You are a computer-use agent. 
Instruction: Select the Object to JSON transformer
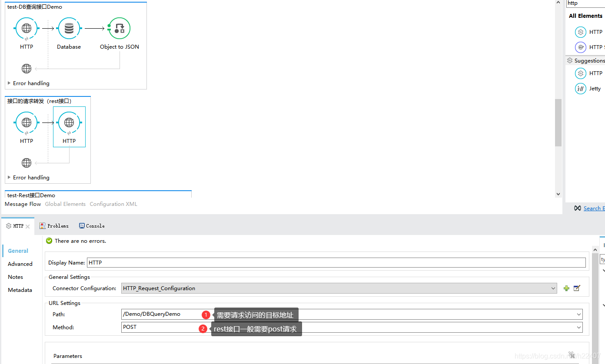pos(119,29)
